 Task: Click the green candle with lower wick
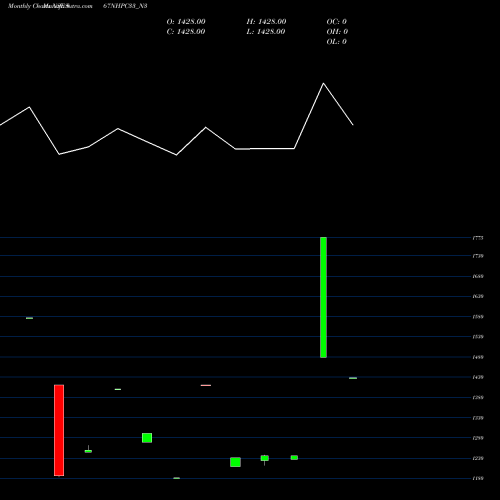(265, 459)
